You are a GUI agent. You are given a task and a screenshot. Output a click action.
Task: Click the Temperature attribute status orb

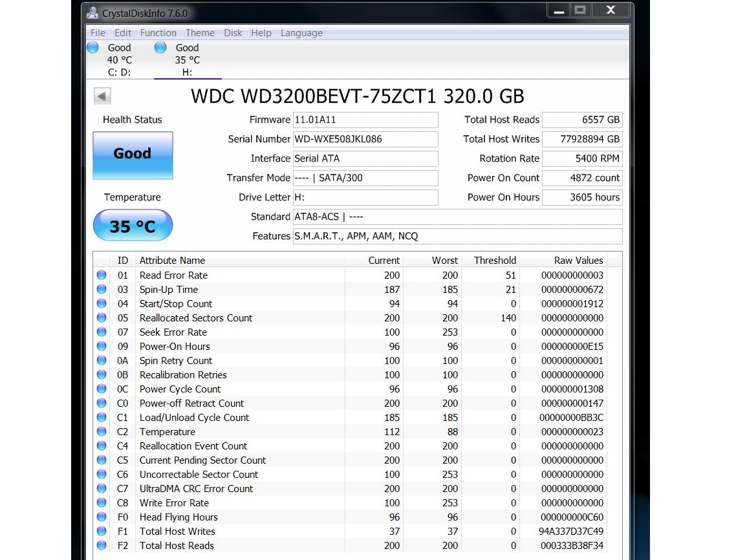tap(102, 431)
